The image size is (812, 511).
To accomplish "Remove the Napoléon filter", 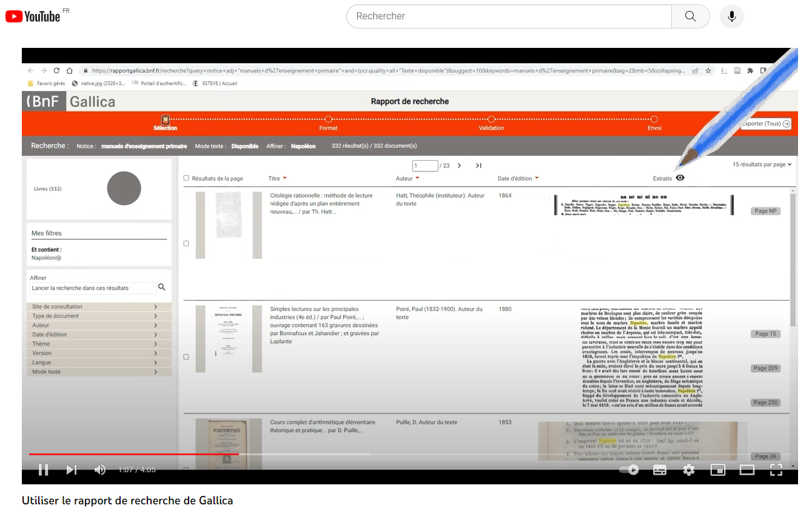I will [59, 258].
